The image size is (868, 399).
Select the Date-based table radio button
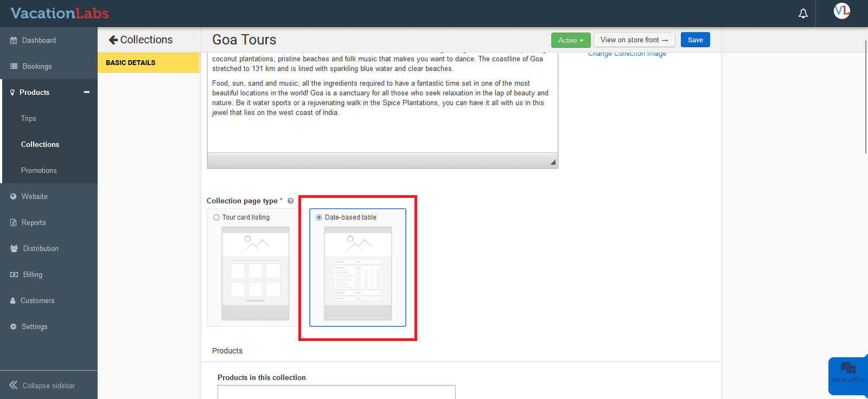coord(319,217)
